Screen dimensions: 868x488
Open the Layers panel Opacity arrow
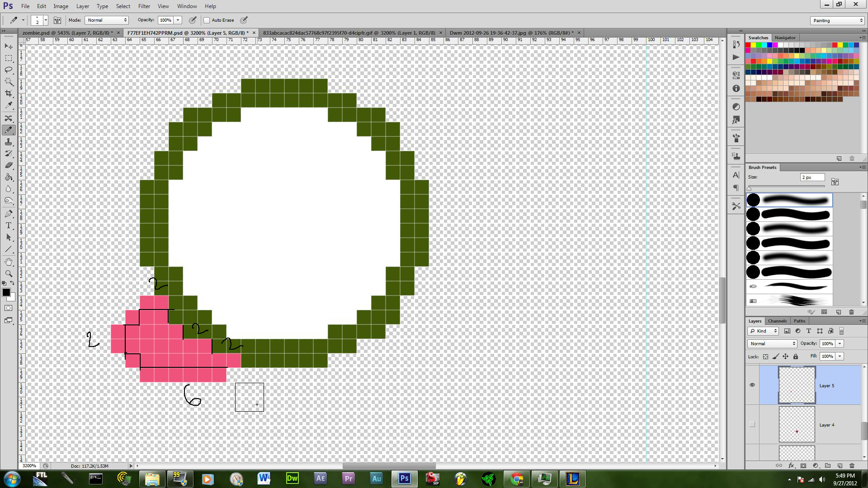click(840, 344)
